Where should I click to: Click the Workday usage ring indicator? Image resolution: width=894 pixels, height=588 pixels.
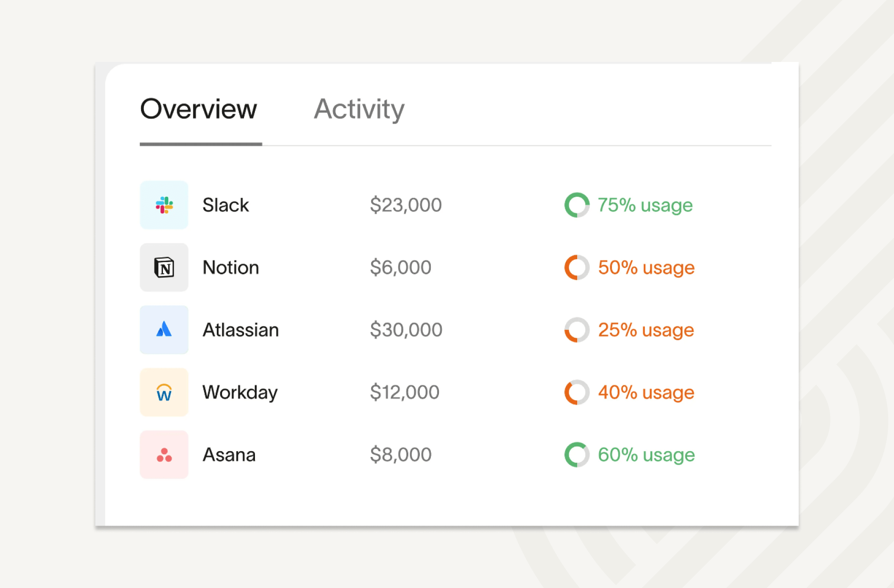point(577,392)
